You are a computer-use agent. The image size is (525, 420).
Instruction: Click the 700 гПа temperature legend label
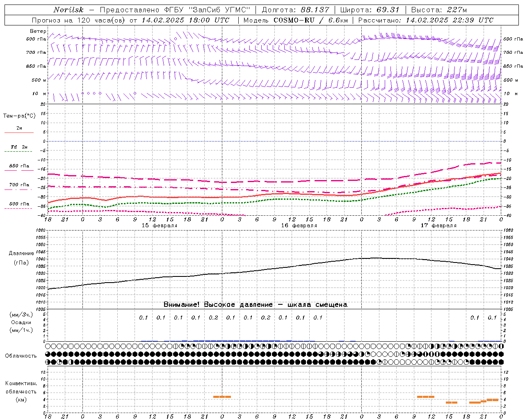pos(19,185)
